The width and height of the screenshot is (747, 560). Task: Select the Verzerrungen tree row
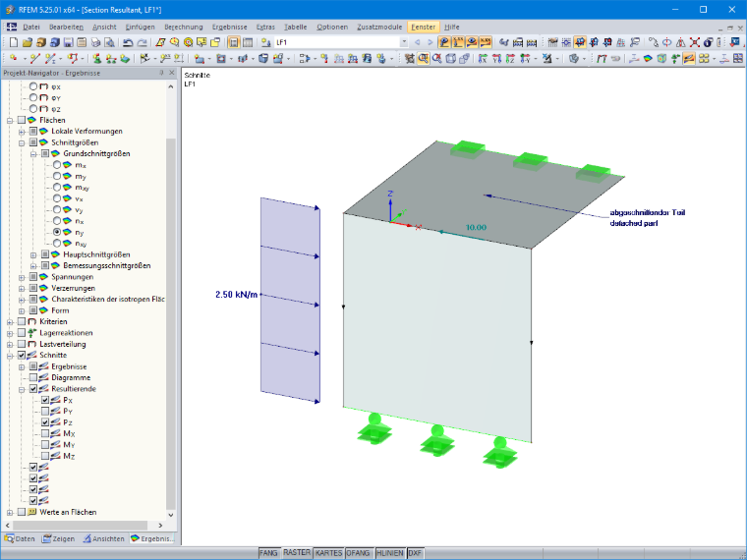(x=73, y=288)
